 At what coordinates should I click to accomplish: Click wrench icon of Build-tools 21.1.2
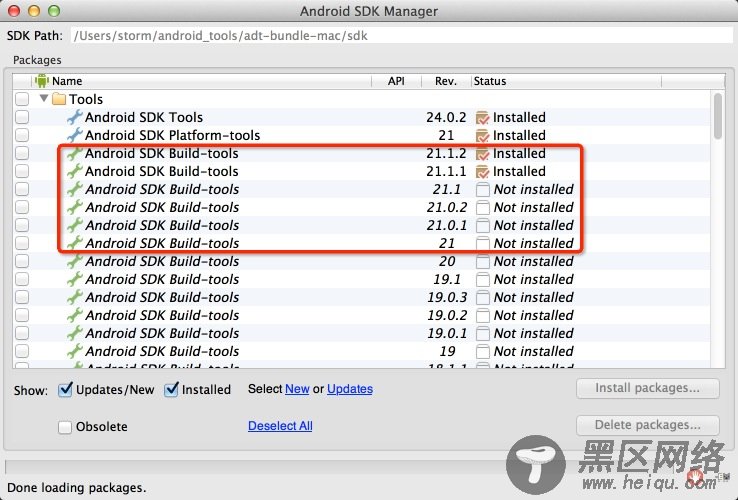click(x=75, y=153)
